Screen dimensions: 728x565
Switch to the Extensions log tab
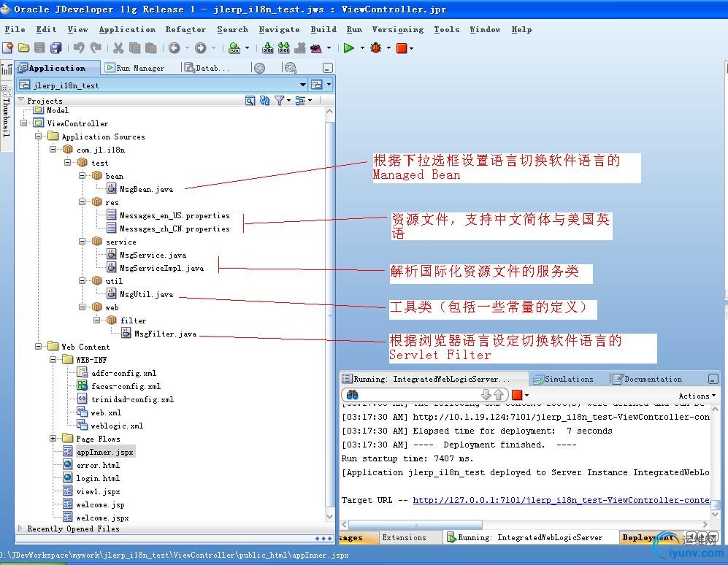pos(404,537)
